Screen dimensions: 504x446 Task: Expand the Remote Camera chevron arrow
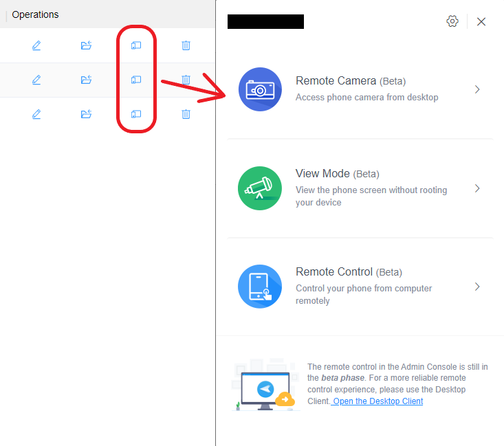477,89
